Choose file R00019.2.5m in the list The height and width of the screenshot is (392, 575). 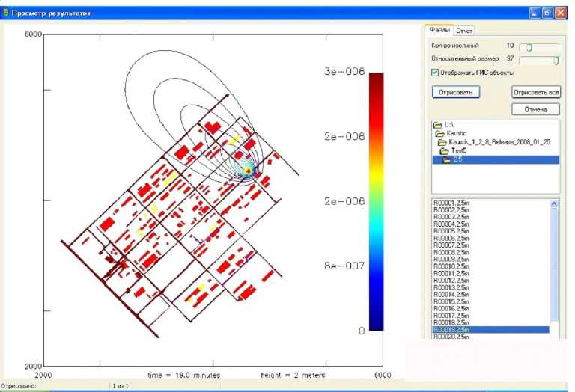point(451,329)
